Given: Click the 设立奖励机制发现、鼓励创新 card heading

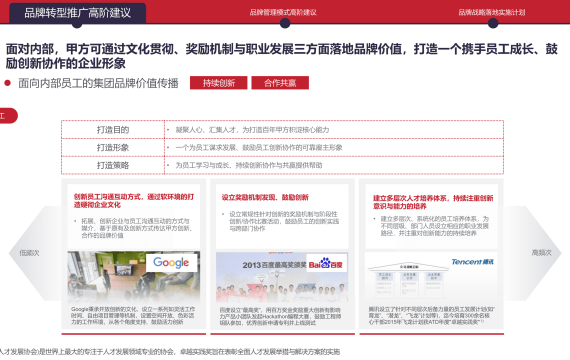Looking at the screenshot, I should (x=265, y=197).
